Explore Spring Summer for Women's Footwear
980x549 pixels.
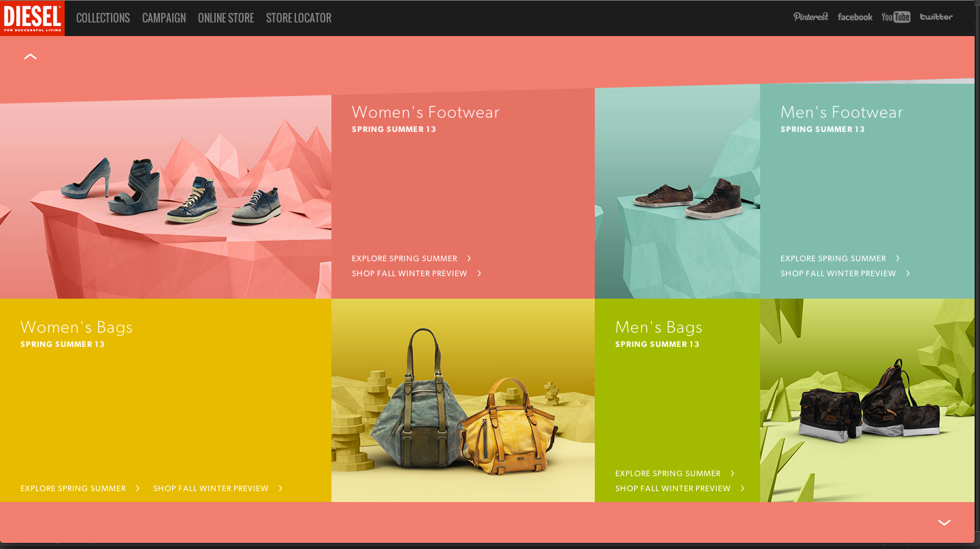(x=412, y=259)
